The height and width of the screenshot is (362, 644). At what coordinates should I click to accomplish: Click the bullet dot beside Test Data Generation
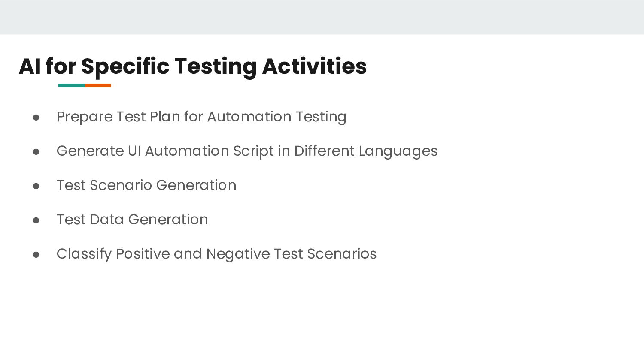point(36,220)
